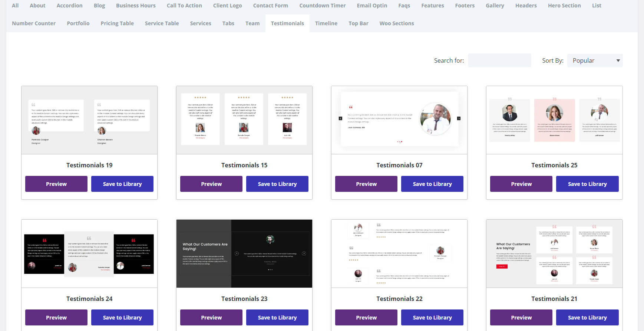Open the Timeline tab
Screen dimensions: 644x331
[326, 23]
